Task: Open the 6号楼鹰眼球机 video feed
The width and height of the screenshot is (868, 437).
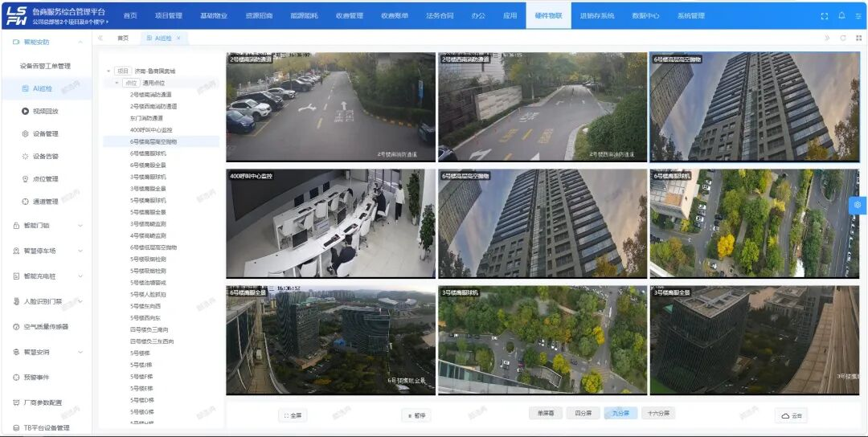Action: (755, 223)
